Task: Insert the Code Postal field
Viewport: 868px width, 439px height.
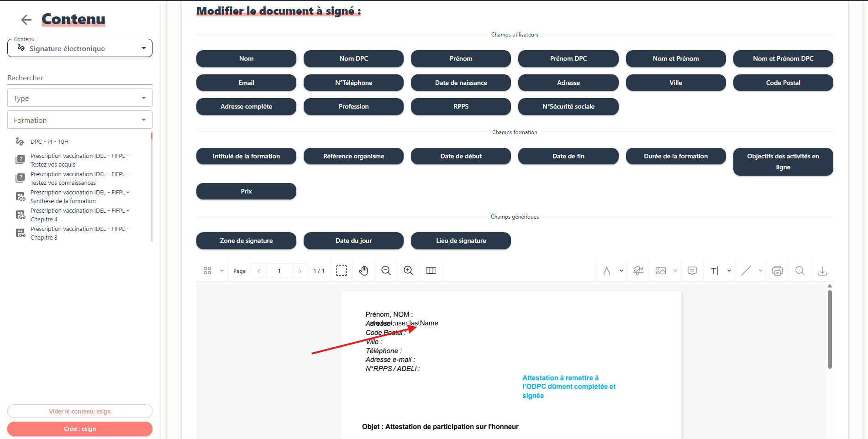Action: pos(783,83)
